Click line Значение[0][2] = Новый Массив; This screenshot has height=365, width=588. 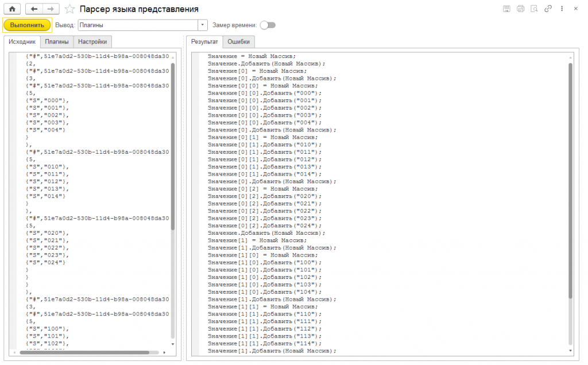(263, 189)
